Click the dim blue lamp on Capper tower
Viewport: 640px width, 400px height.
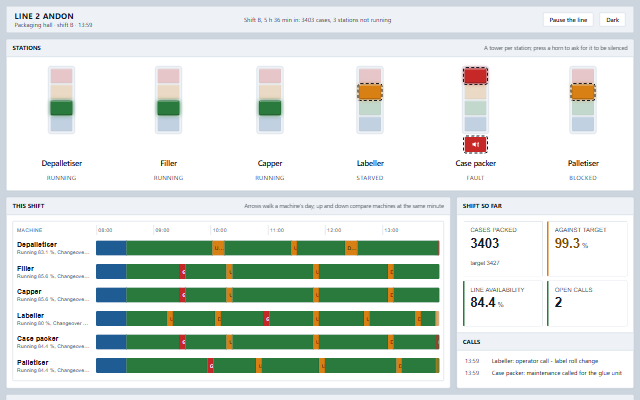click(270, 124)
